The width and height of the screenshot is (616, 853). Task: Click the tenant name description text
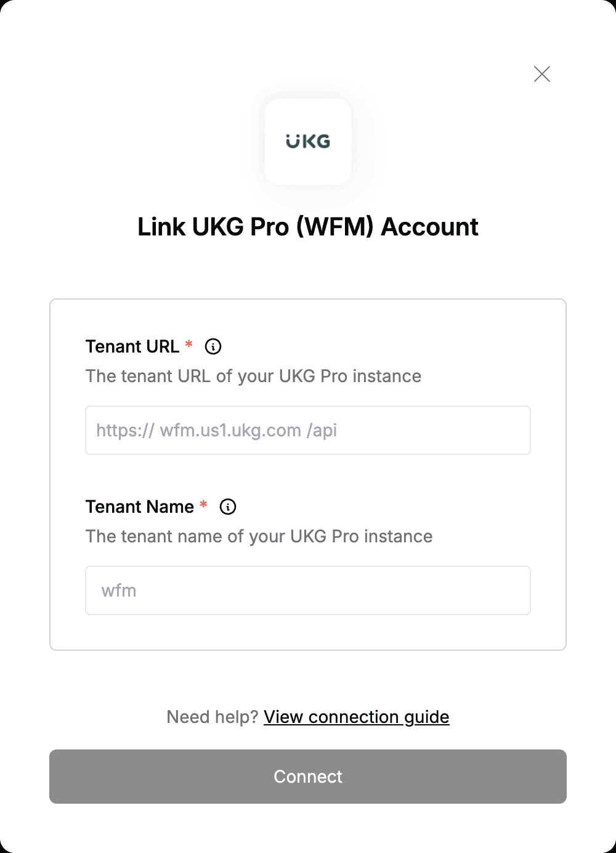coord(259,536)
